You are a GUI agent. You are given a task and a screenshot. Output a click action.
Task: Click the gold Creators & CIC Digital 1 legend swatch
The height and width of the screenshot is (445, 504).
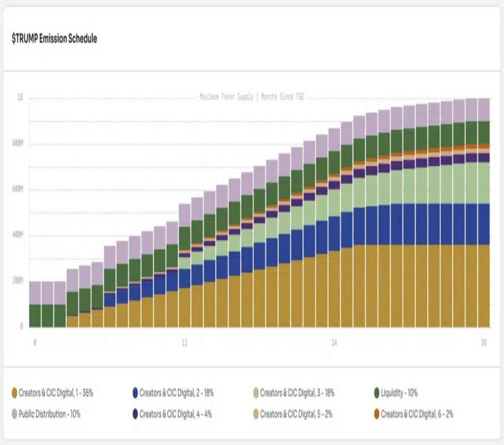(x=15, y=393)
